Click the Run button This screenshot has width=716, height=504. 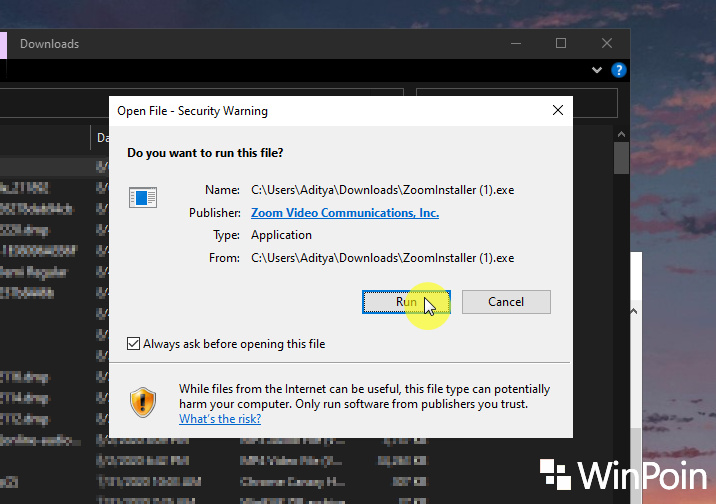pos(406,302)
